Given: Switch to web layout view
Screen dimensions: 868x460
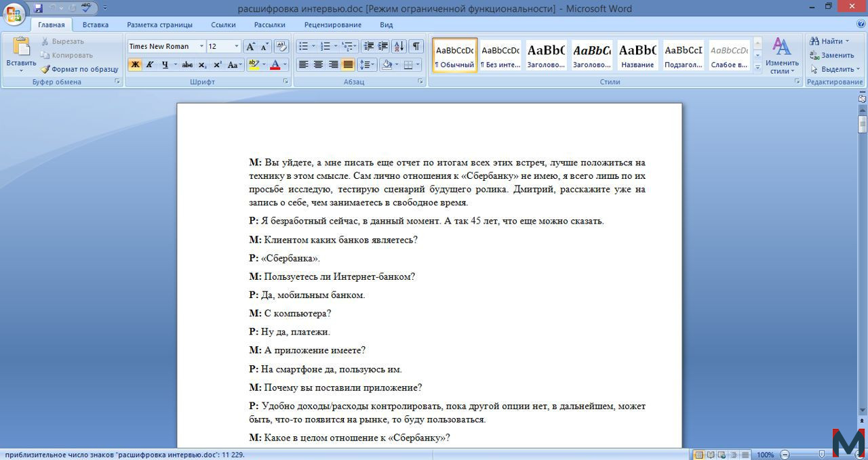Looking at the screenshot, I should point(723,455).
